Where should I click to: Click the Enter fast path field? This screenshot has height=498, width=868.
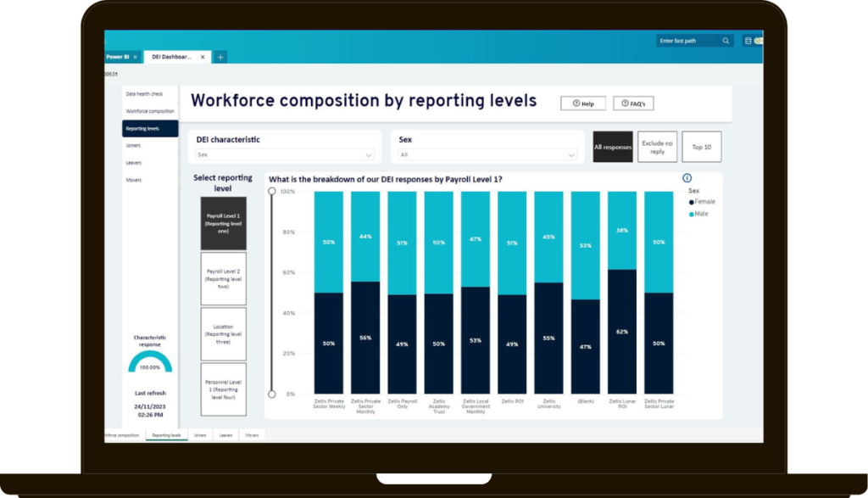[688, 41]
